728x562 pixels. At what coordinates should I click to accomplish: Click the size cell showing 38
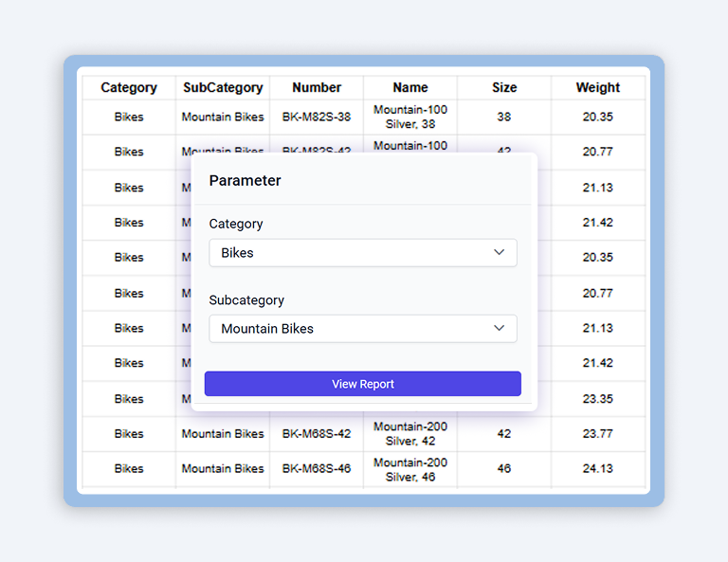(504, 117)
